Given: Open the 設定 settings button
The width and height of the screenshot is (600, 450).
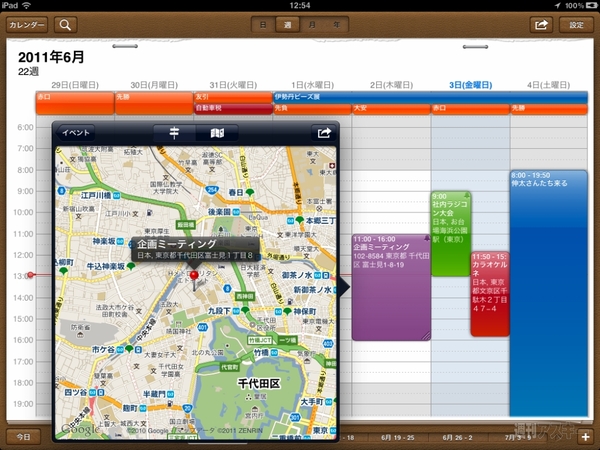Looking at the screenshot, I should coord(576,25).
